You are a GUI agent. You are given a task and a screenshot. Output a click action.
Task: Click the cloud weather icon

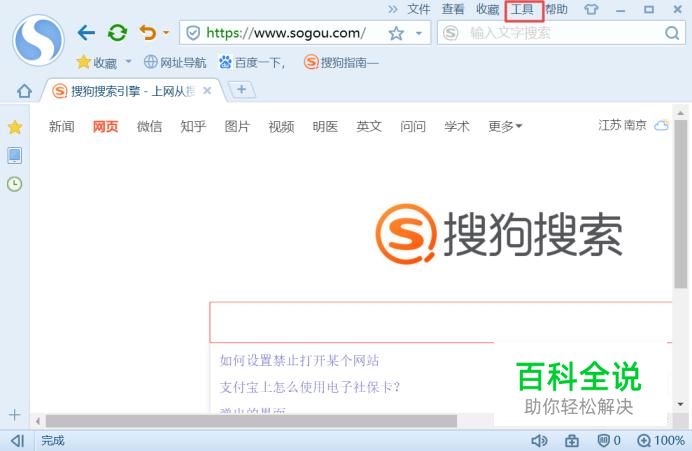pos(661,125)
